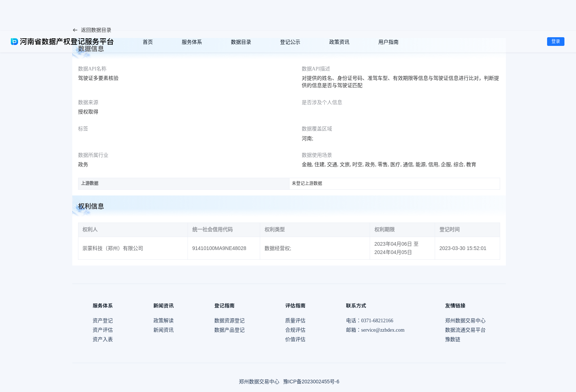Click the 权利人 column header
Screen dimensions: 576x392
click(133, 230)
